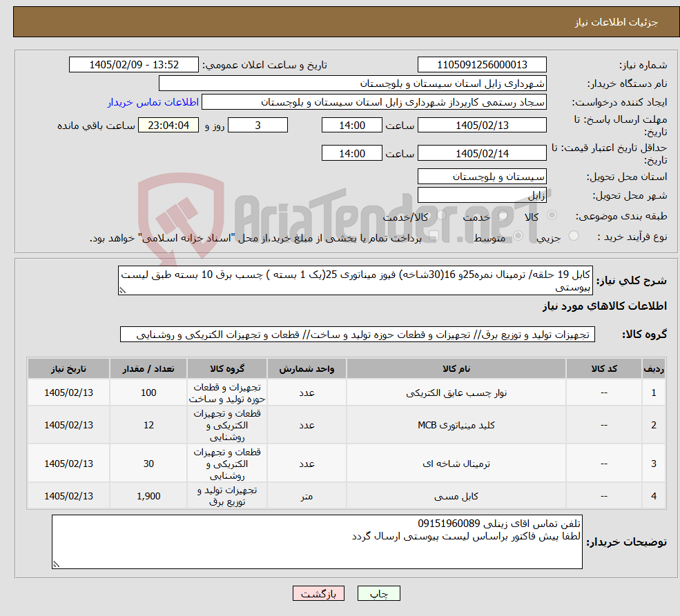The height and width of the screenshot is (616, 680).
Task: Click the item ترمینال شاخه ای
Action: [x=456, y=464]
